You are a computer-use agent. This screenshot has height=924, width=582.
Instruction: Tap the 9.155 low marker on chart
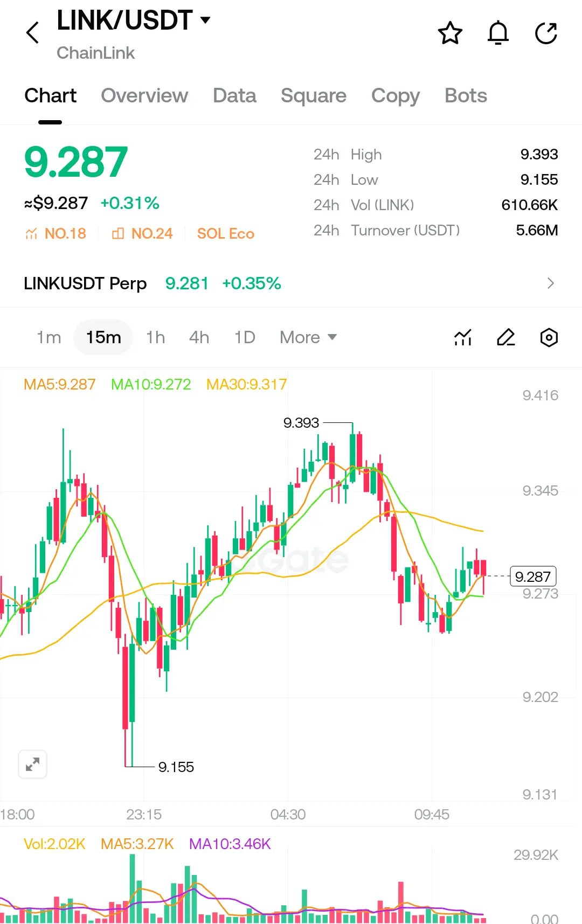(x=176, y=767)
